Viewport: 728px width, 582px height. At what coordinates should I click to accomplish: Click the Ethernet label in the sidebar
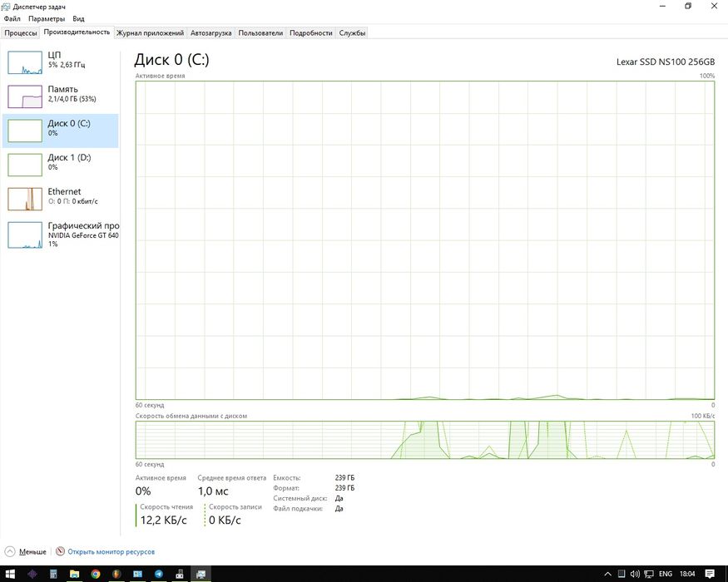pos(64,191)
